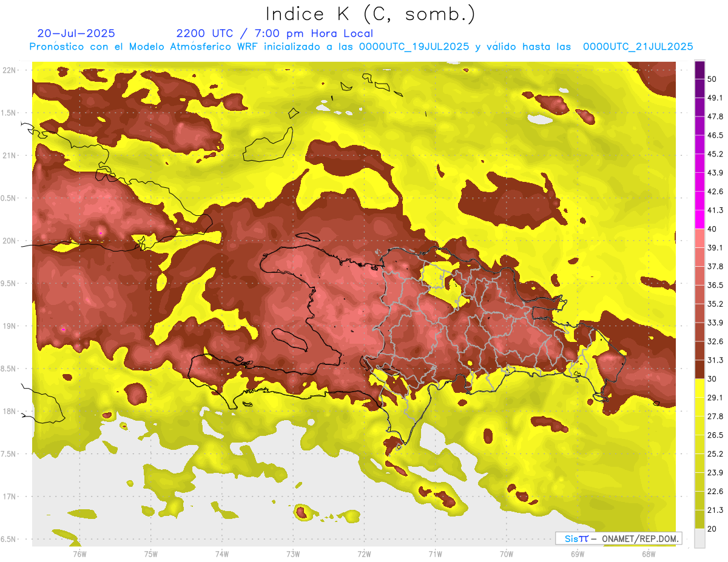Viewport: 728px width, 562px height.
Task: Click the "42.6" color scale value
Action: point(716,192)
